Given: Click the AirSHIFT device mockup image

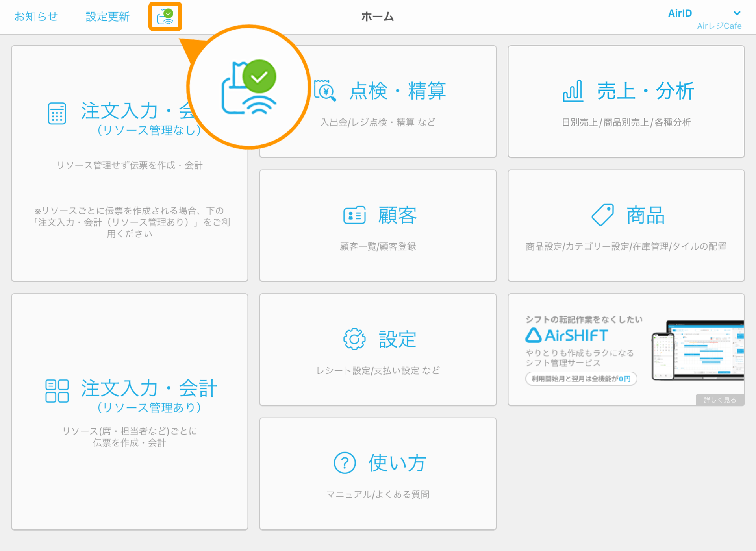Looking at the screenshot, I should (x=698, y=350).
